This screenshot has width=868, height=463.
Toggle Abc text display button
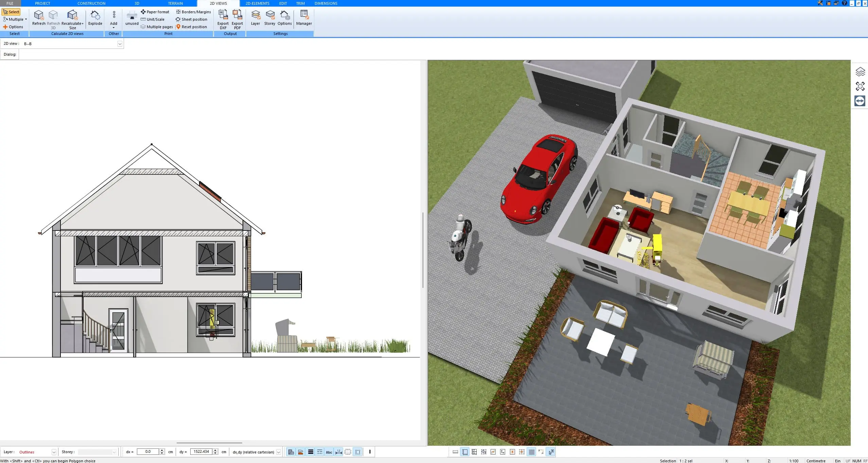[x=329, y=452]
